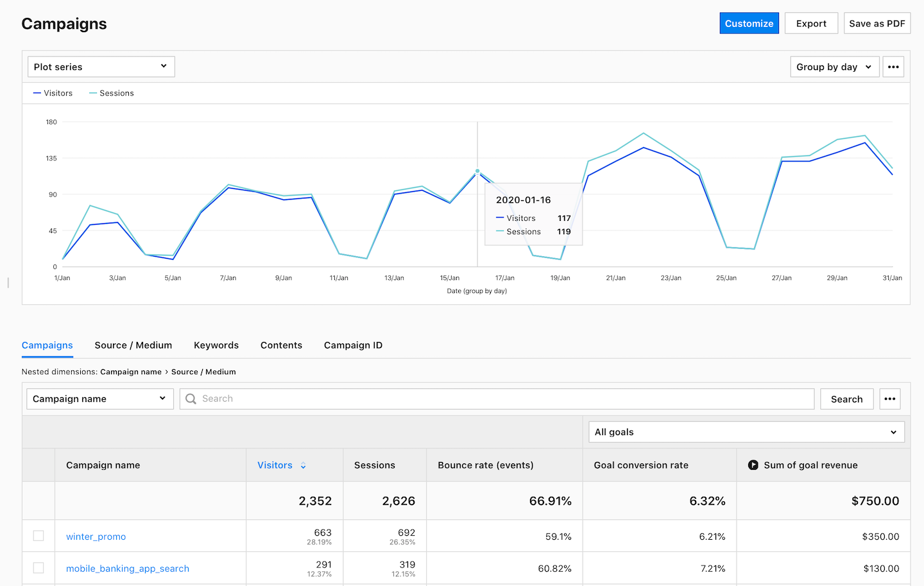Open the Plot series dropdown
924x586 pixels.
click(x=101, y=67)
